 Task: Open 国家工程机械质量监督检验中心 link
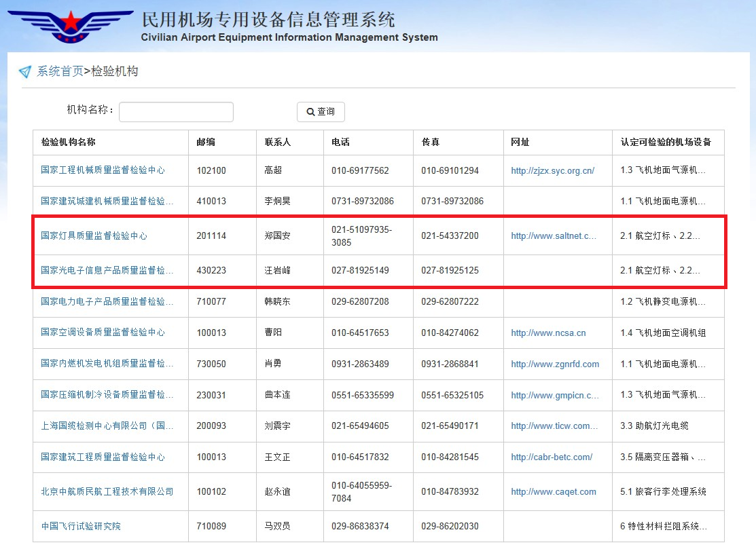pyautogui.click(x=103, y=170)
